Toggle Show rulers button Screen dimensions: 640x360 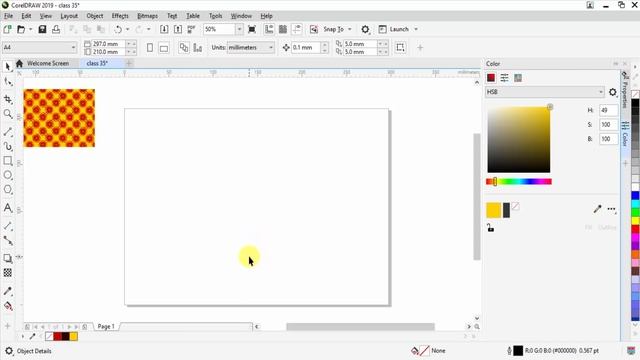(x=269, y=29)
